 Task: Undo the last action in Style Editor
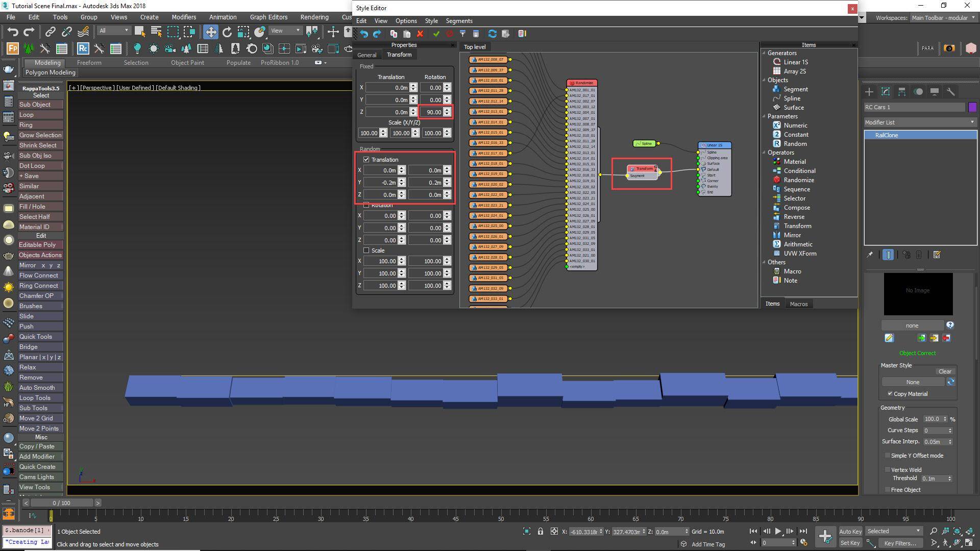point(363,34)
